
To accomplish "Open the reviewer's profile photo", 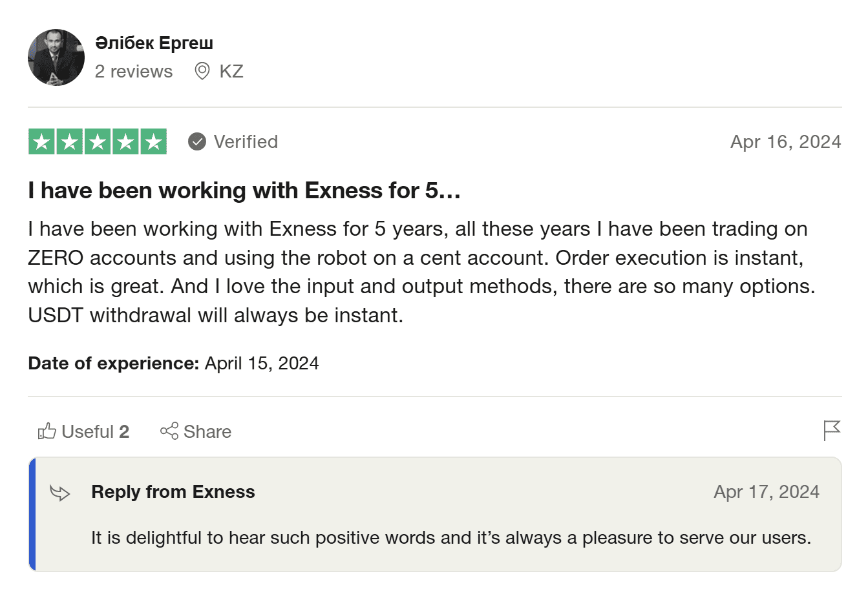I will [x=56, y=57].
